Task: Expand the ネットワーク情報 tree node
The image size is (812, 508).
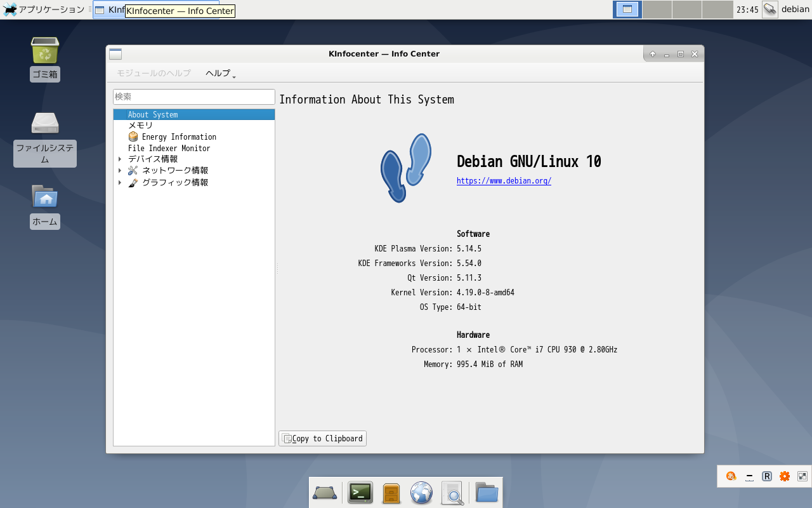Action: tap(120, 171)
